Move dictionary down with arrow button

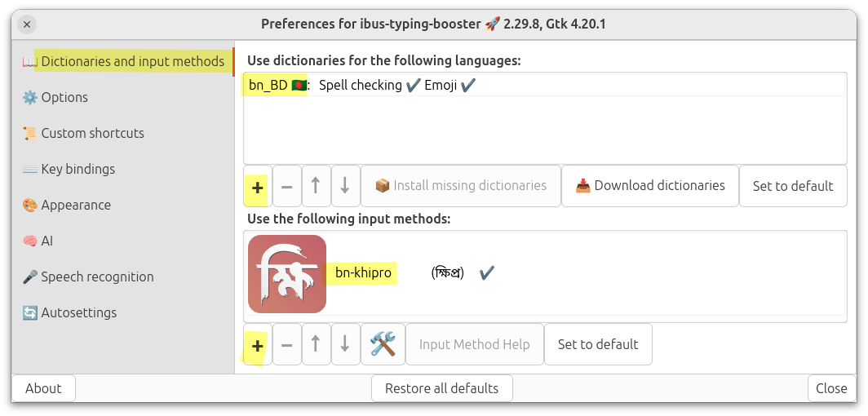coord(345,186)
